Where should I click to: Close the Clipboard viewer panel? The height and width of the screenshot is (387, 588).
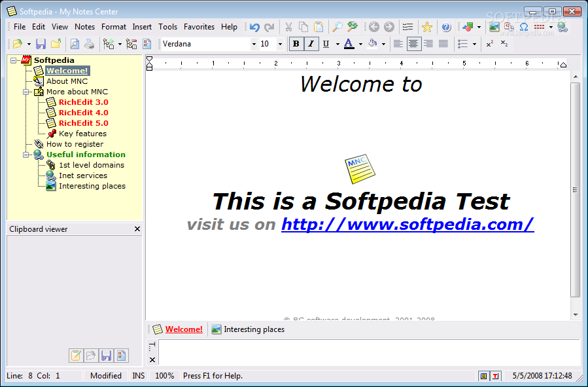click(x=137, y=229)
